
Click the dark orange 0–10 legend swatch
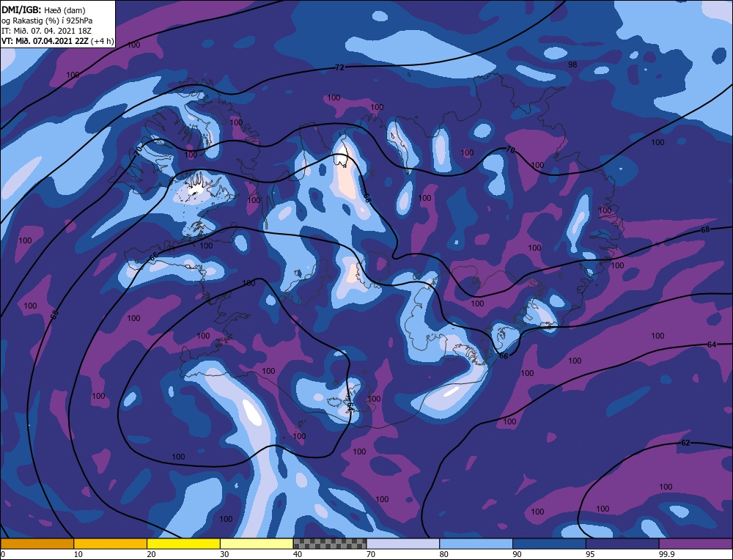click(37, 544)
